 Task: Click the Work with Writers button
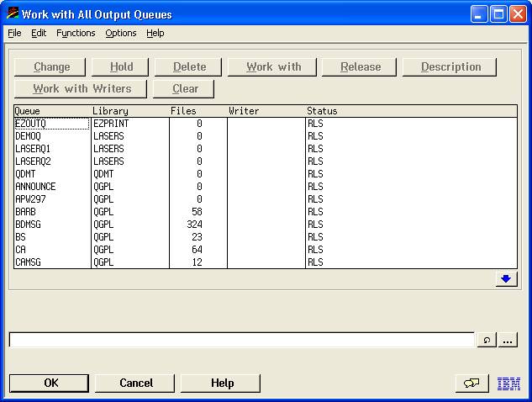(81, 88)
